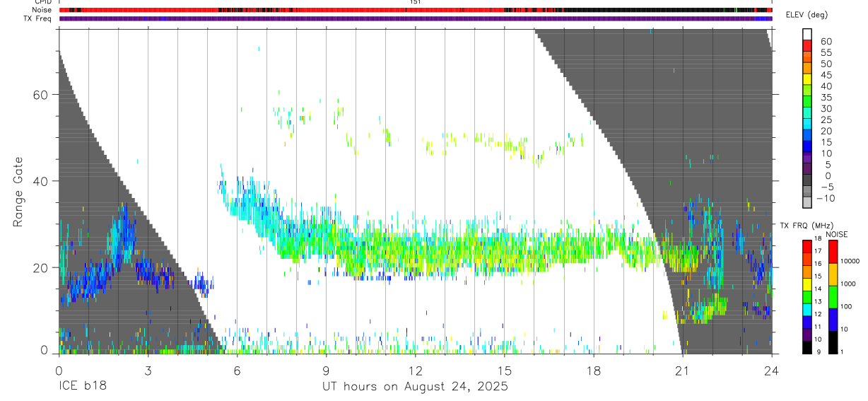Screen dimensions: 868x401
Task: Click the ELEV colorbar value '25'
Action: 826,120
